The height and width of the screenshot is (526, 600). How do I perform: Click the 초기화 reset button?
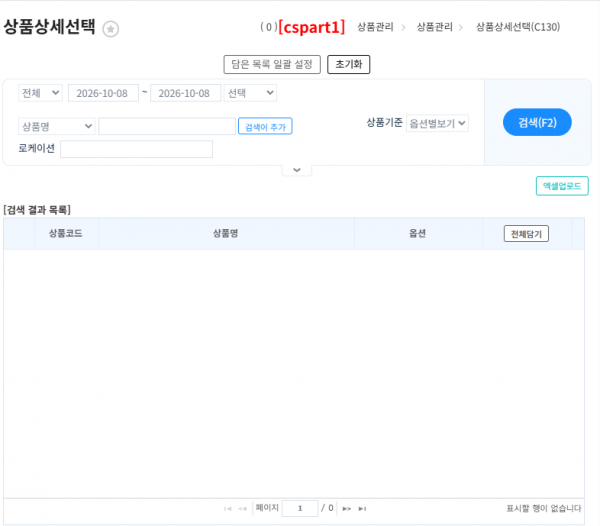[349, 64]
